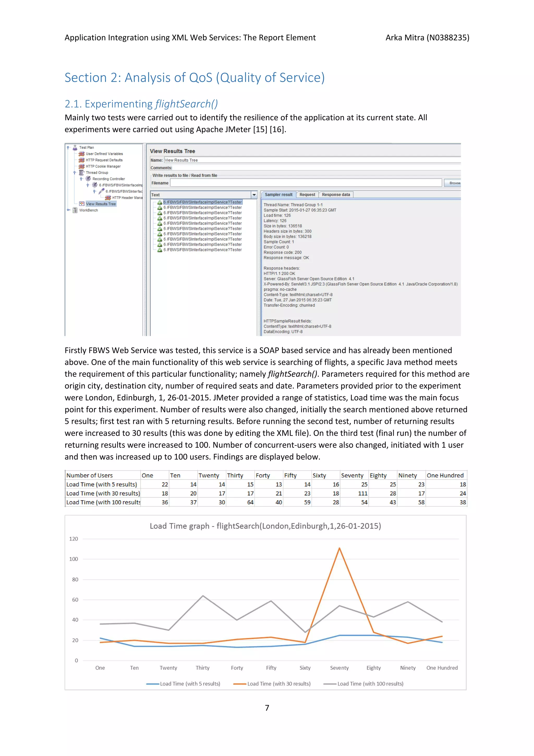Click the View Results Tree label in tree
Screen dimensions: 534x756
[x=101, y=204]
